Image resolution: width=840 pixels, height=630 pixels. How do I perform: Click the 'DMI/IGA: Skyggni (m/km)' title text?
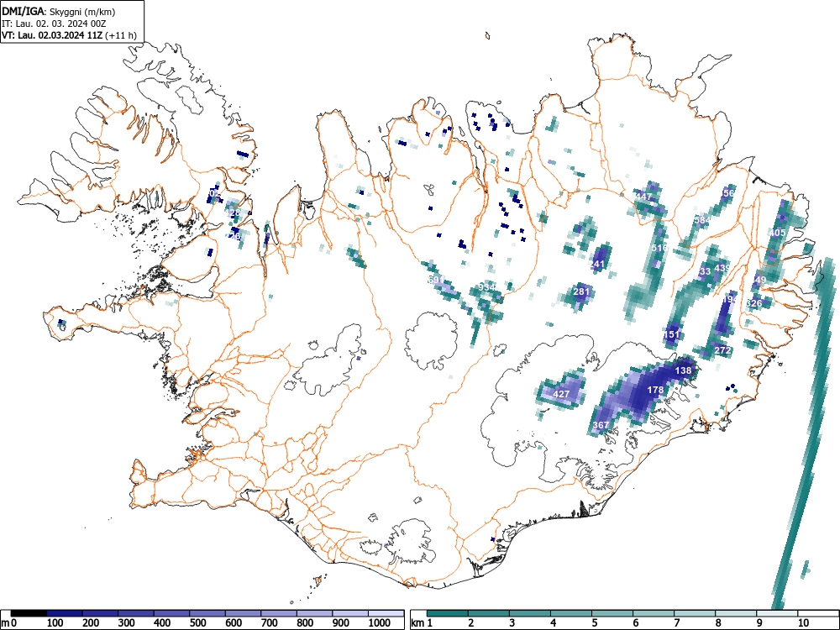(x=59, y=11)
